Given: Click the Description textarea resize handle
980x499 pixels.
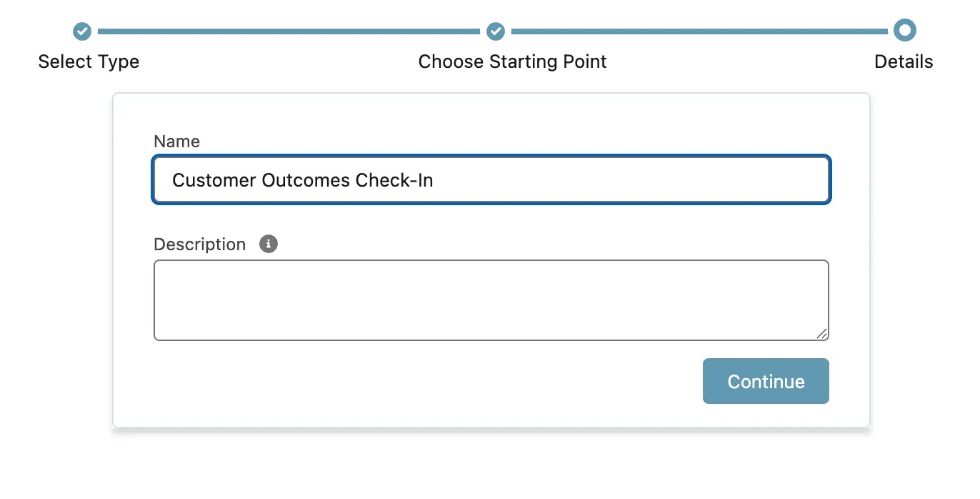Looking at the screenshot, I should (822, 333).
